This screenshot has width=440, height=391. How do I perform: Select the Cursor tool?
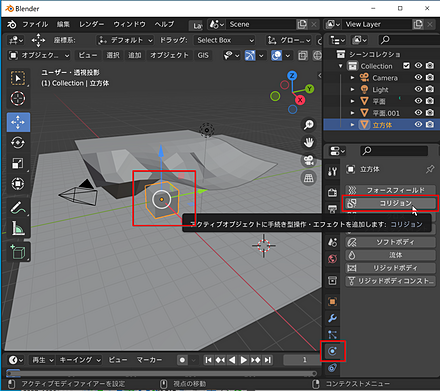click(18, 99)
